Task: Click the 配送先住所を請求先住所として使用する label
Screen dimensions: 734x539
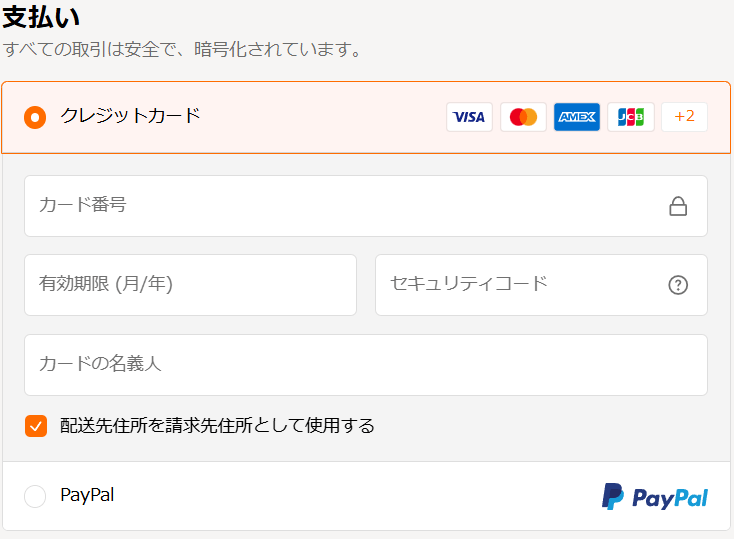Action: (217, 426)
